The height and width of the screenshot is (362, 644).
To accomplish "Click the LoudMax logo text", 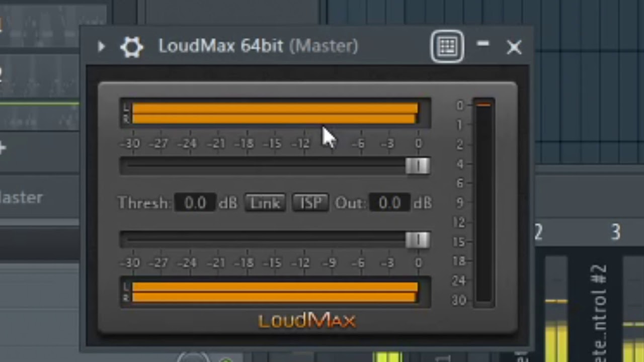I will tap(307, 321).
